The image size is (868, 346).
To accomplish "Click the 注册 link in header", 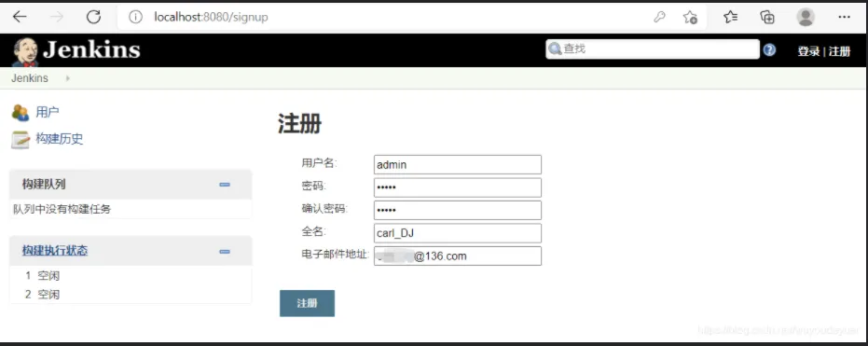I will coord(839,51).
